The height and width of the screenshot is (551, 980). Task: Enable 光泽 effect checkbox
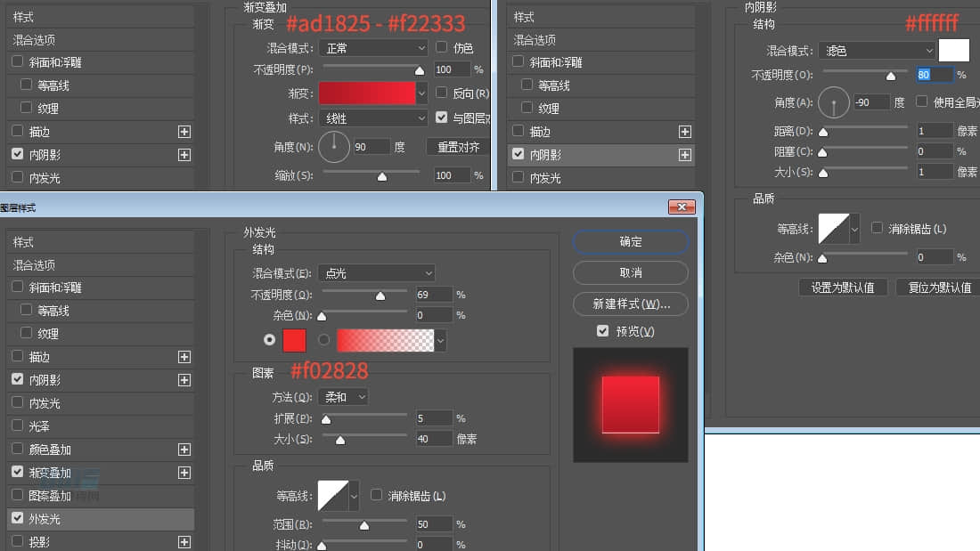click(18, 425)
